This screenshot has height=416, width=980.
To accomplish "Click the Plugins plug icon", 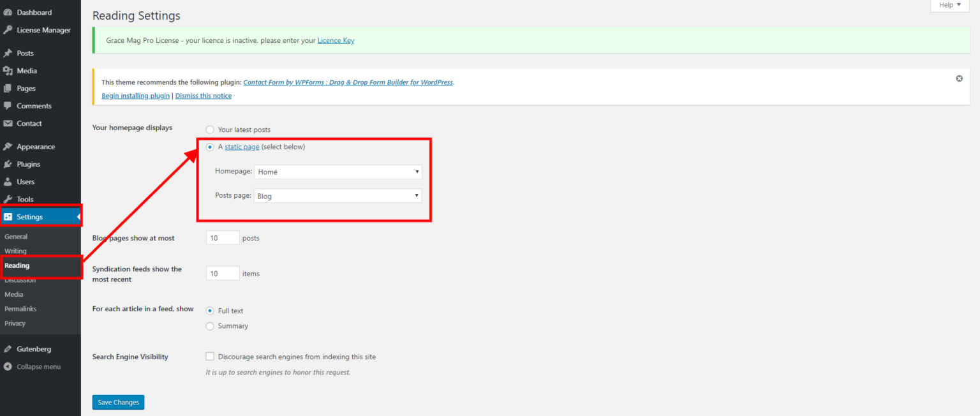I will [8, 164].
